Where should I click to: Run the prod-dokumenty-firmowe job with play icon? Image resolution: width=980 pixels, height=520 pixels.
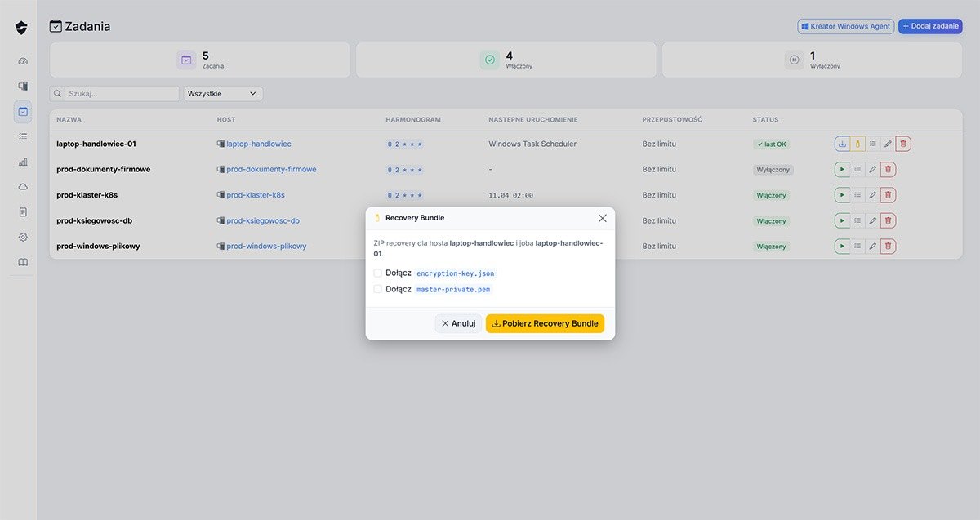pos(842,170)
